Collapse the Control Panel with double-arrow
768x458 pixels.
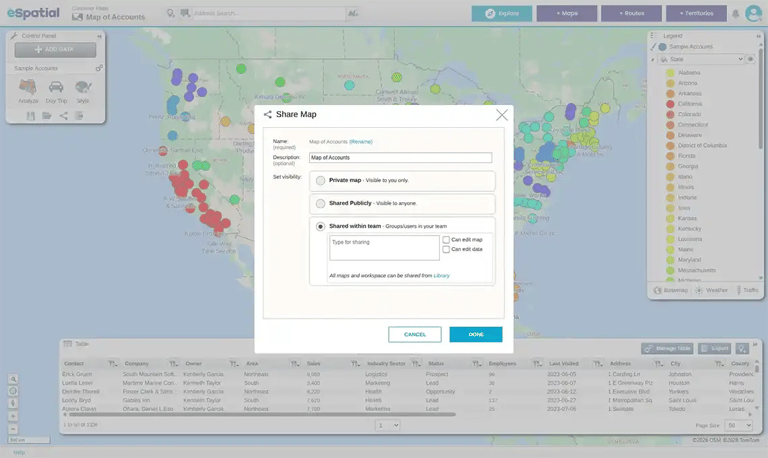click(x=99, y=36)
